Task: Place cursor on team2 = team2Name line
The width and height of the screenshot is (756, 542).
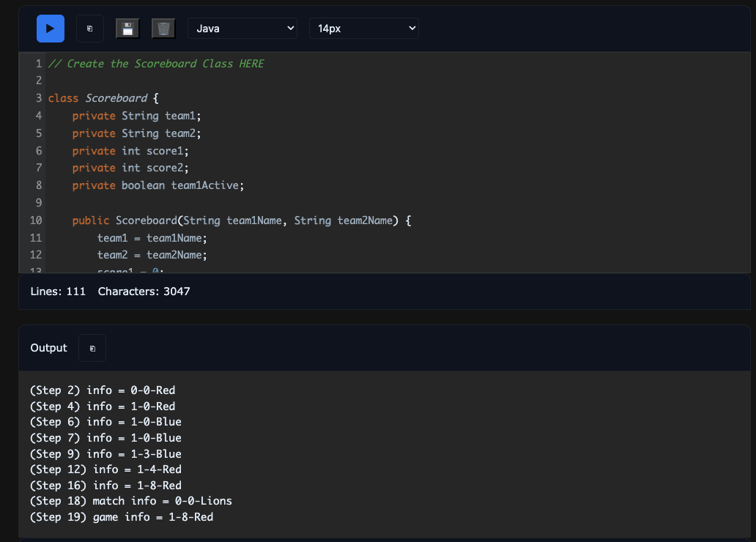Action: coord(152,255)
